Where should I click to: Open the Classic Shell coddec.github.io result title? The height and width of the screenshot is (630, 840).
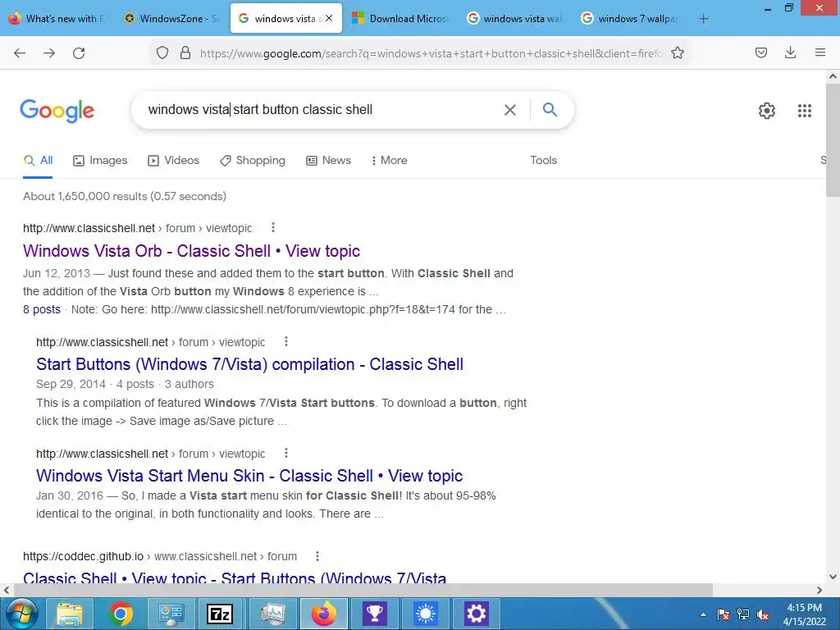point(235,577)
